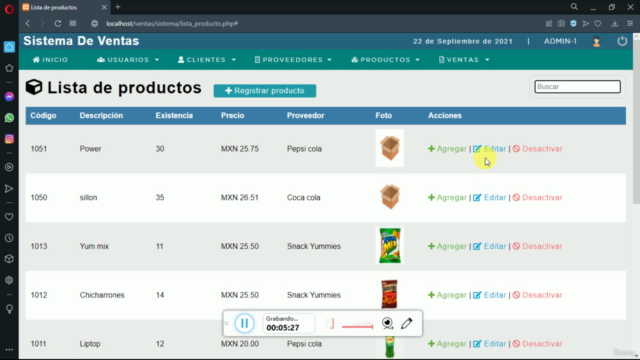The width and height of the screenshot is (640, 360).
Task: Open History clock in sidebar
Action: click(x=9, y=238)
